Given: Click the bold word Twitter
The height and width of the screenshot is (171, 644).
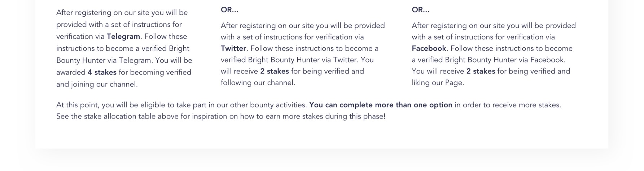Looking at the screenshot, I should pyautogui.click(x=233, y=48).
